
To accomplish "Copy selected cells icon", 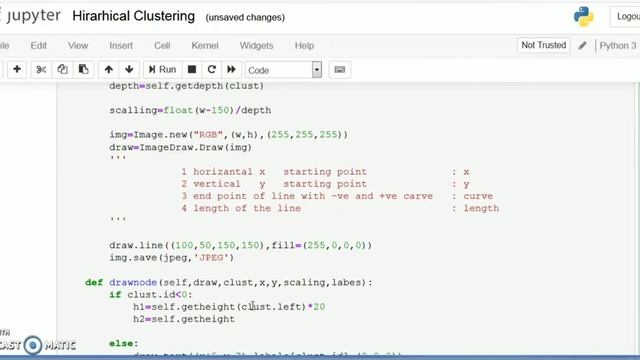I will [62, 69].
